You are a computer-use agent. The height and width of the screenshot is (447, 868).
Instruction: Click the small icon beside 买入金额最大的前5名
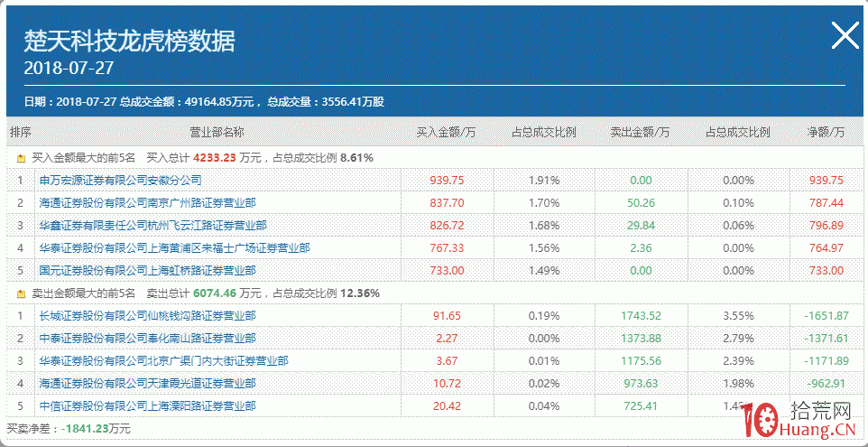click(x=21, y=158)
